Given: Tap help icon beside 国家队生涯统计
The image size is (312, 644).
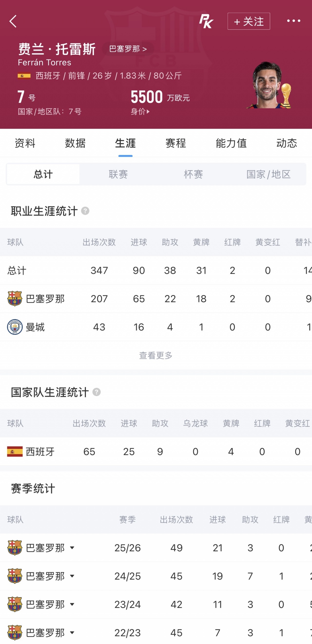Looking at the screenshot, I should 97,392.
